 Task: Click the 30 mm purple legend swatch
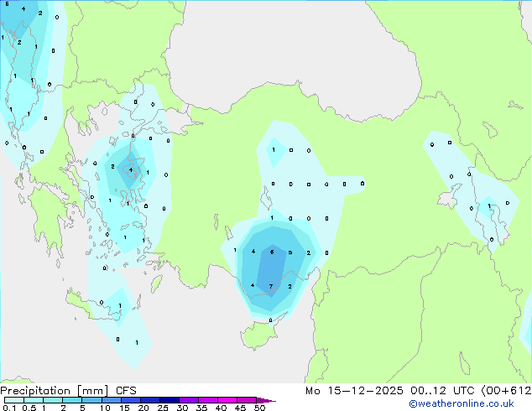tap(189, 400)
